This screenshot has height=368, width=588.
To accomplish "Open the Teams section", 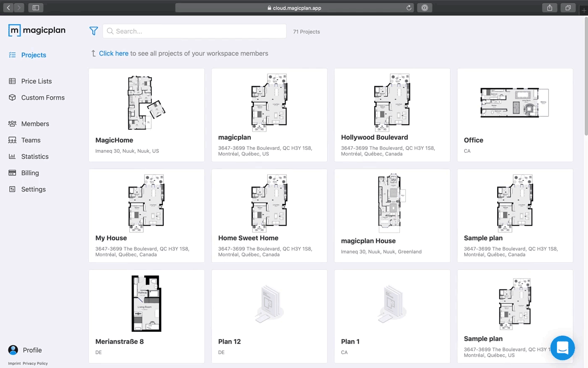I will click(30, 140).
